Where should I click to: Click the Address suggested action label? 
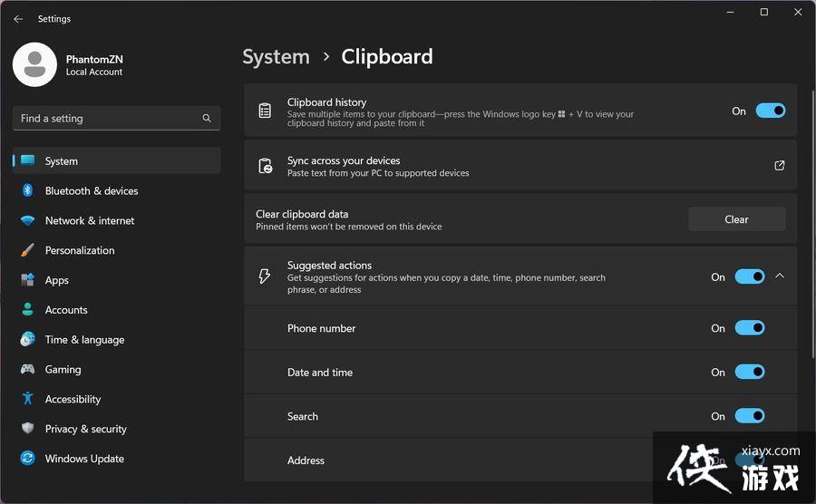point(306,460)
